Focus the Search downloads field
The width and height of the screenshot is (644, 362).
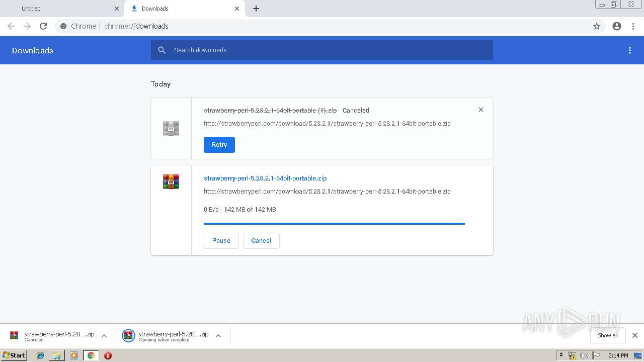pyautogui.click(x=322, y=50)
